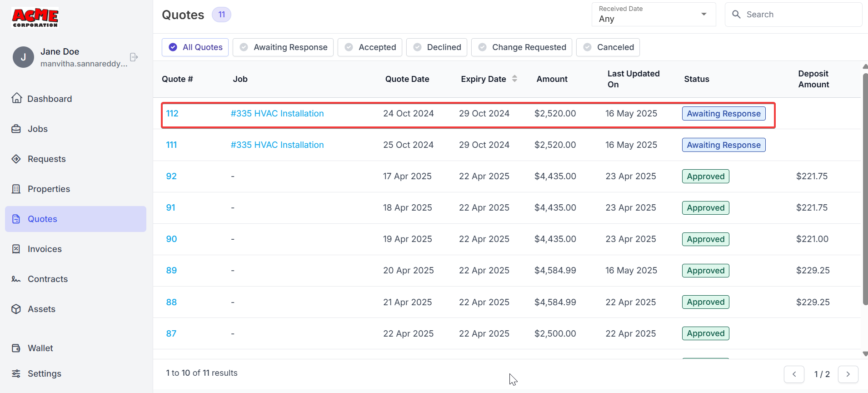Click the logout icon beside Jane Doe
868x393 pixels.
coord(134,57)
